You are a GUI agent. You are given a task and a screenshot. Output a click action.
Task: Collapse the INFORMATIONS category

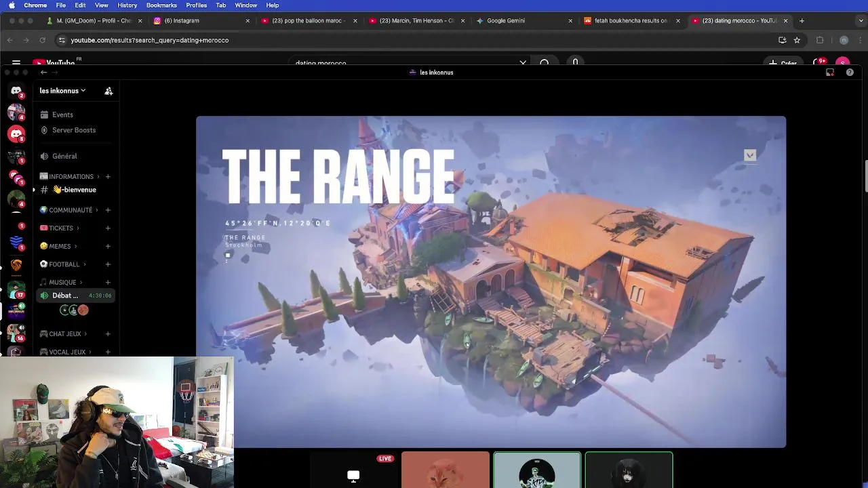[x=69, y=176]
